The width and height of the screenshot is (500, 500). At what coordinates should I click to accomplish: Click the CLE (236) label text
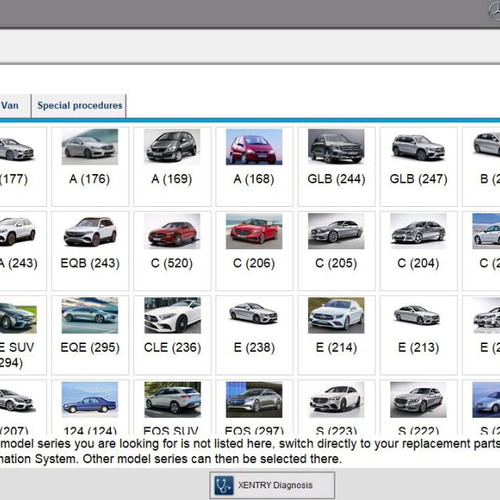coord(172,348)
